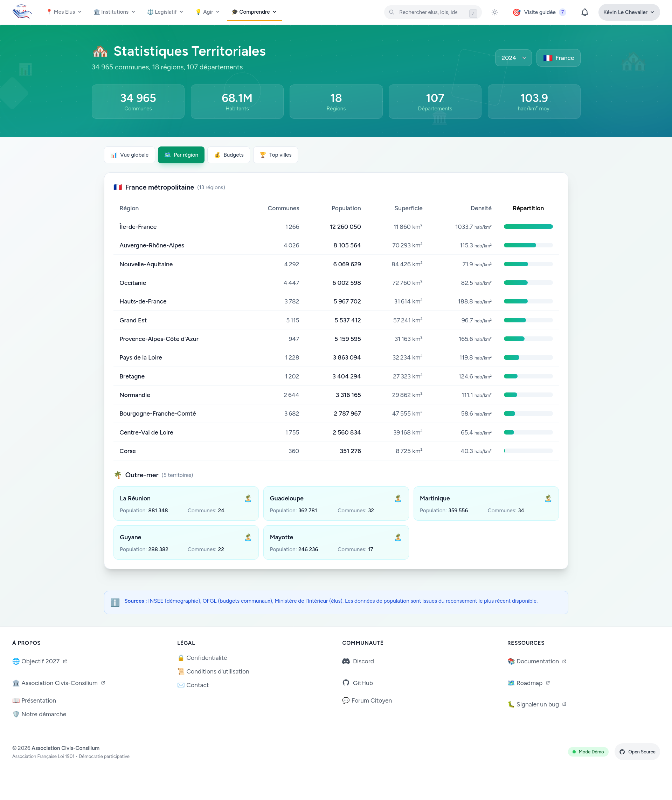
Task: Open the Kévin Le Chevalier user menu
Action: 629,12
